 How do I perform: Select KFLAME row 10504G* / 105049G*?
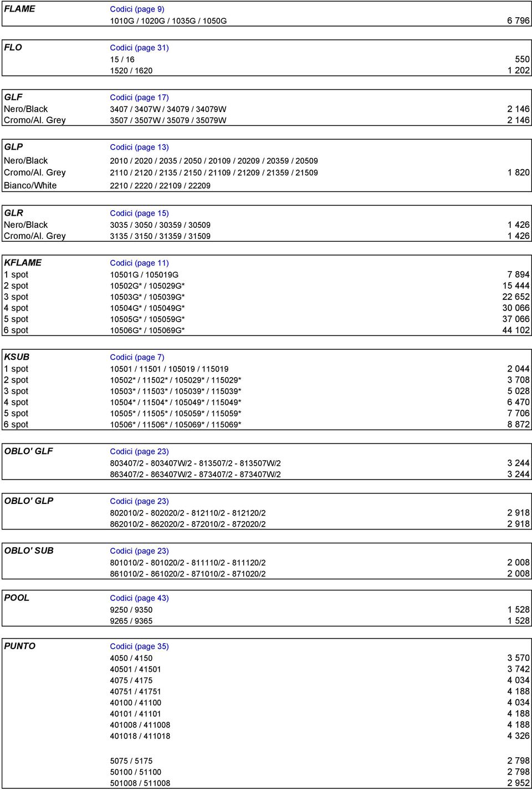[147, 308]
